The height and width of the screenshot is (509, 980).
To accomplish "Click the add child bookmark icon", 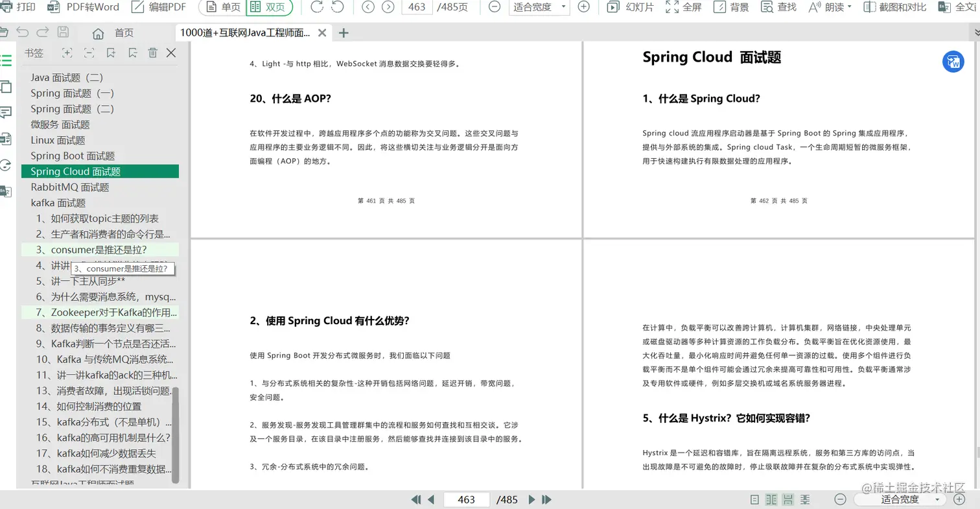I will coord(132,53).
